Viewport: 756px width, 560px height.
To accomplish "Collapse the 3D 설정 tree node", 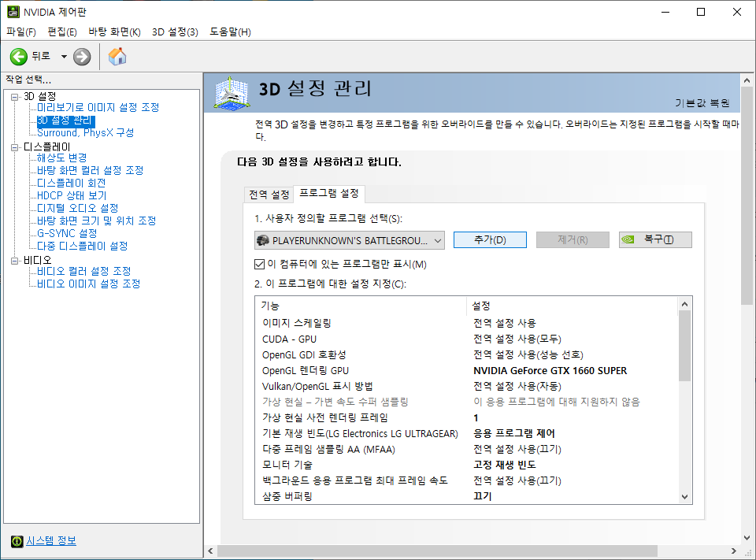I will [14, 97].
